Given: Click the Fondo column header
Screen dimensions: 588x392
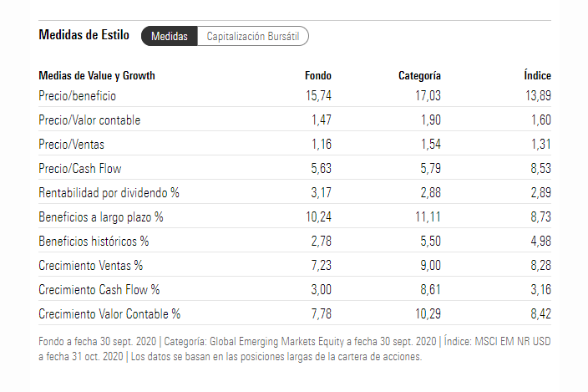Looking at the screenshot, I should (x=318, y=75).
